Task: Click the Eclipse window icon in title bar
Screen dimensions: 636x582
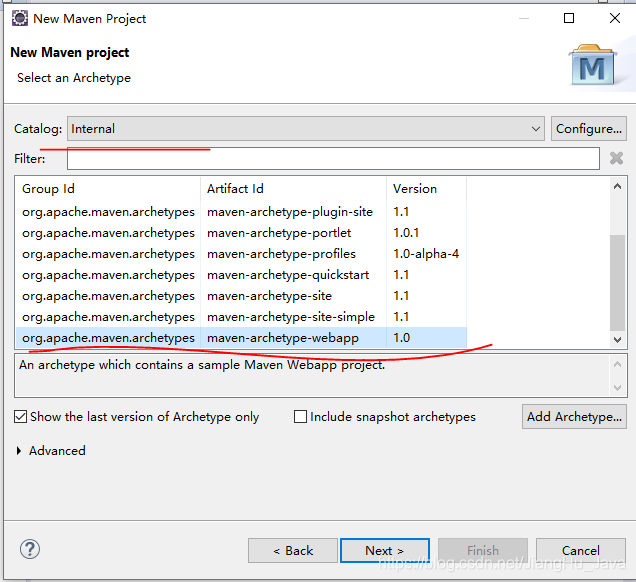Action: (x=19, y=19)
